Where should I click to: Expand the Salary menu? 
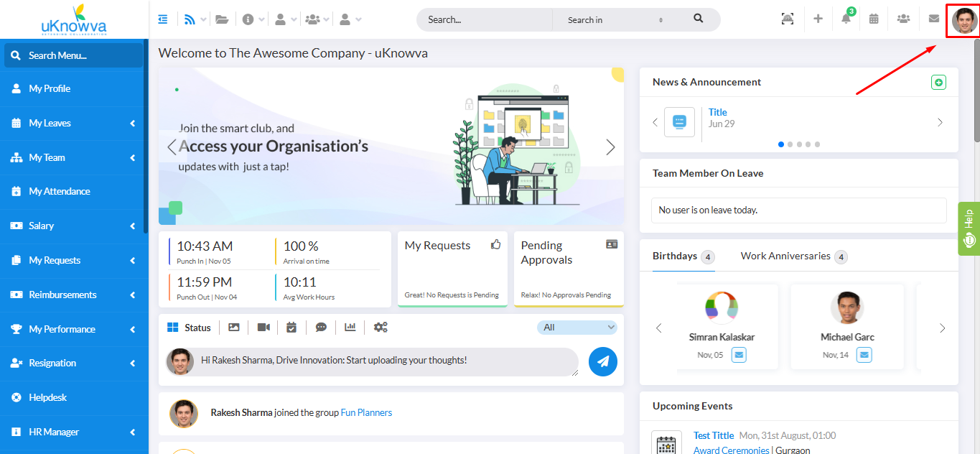(74, 226)
